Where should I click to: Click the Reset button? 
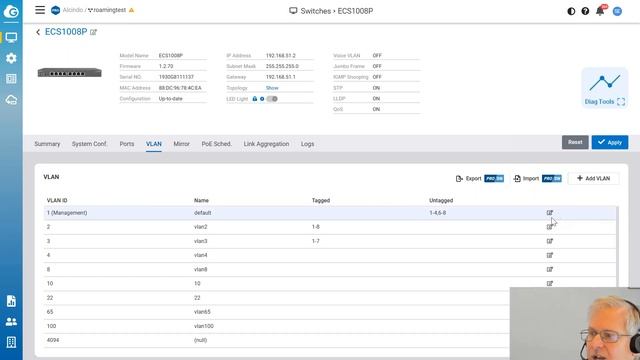coord(575,142)
